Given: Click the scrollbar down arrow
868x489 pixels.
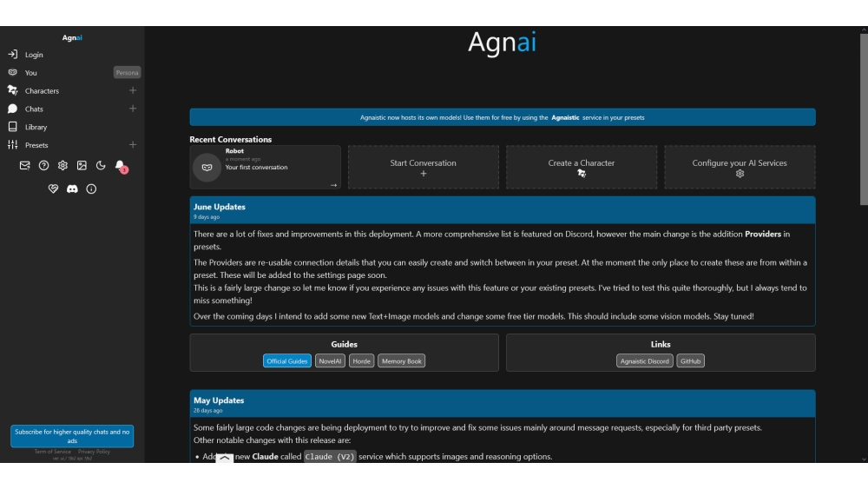Looking at the screenshot, I should coord(864,459).
